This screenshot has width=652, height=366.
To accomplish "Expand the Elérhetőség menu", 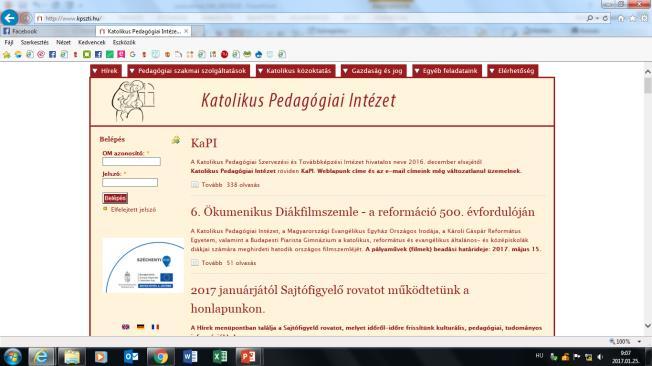I will 513,71.
